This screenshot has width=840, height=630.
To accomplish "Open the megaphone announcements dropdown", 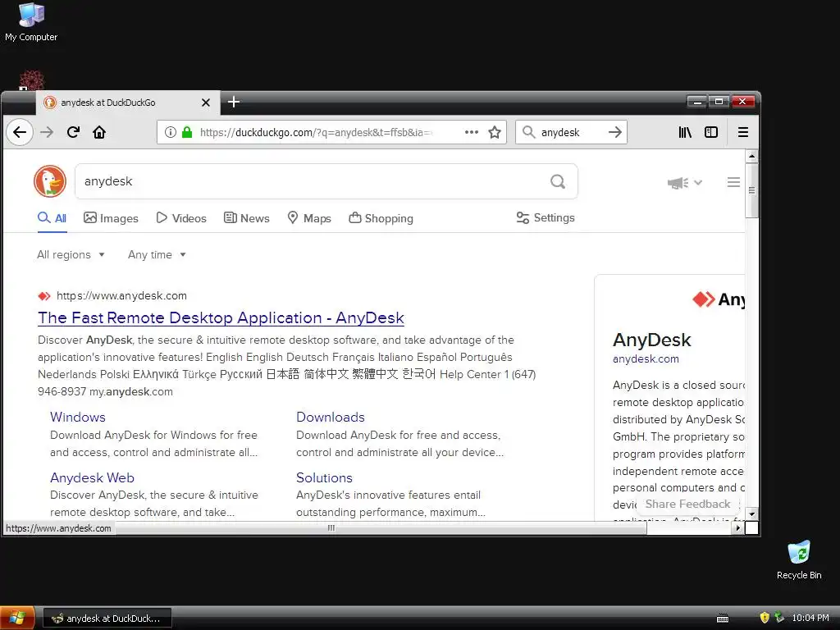I will tap(685, 183).
